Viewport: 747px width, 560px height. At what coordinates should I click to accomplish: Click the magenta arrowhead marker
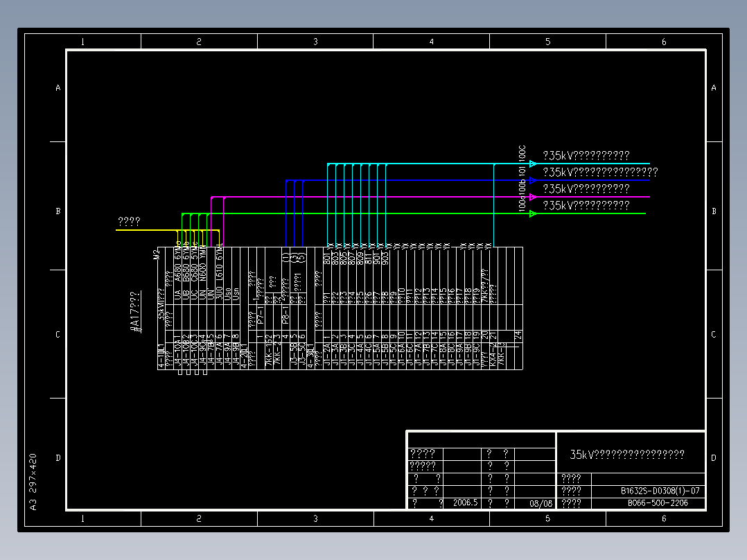(x=533, y=197)
